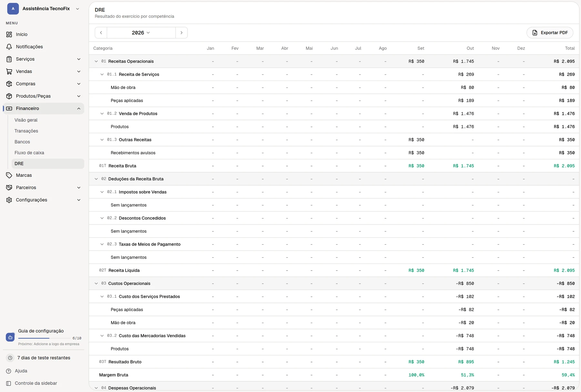Click the Margem Bruta total 59,4%
Viewport: 581px width, 392px height.
pos(568,375)
